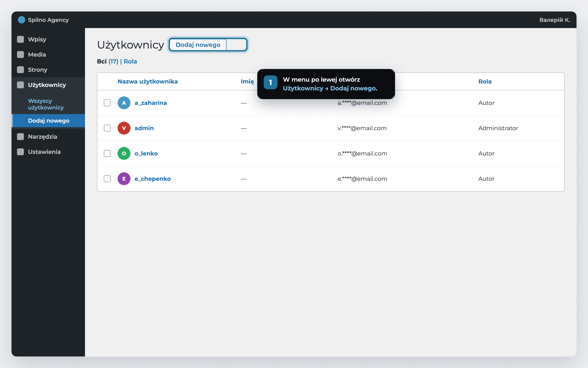Image resolution: width=588 pixels, height=368 pixels.
Task: Click the Rola filter link above the table
Action: (130, 61)
